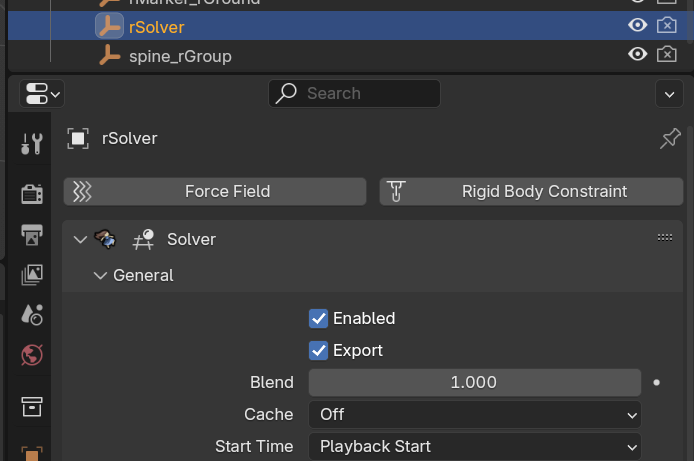
Task: Open the View Layer properties tab
Action: 32,274
